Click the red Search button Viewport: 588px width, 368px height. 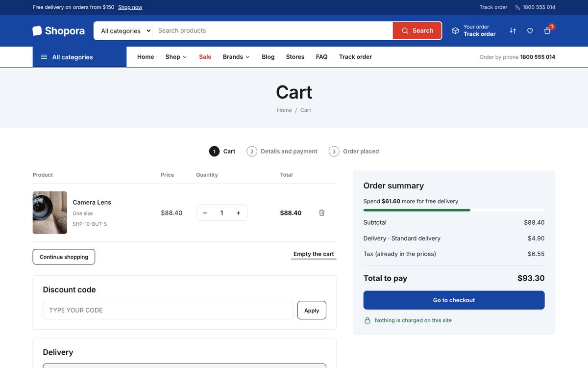[417, 30]
